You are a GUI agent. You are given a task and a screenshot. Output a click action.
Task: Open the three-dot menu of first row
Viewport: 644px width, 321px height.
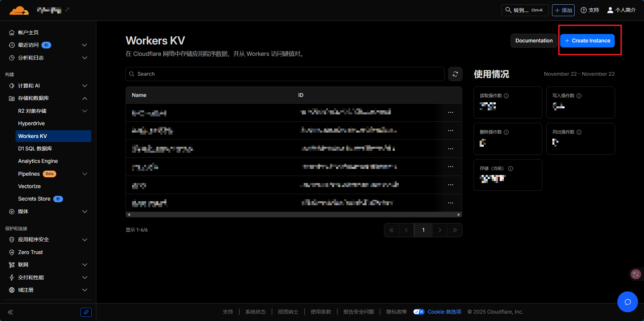450,112
